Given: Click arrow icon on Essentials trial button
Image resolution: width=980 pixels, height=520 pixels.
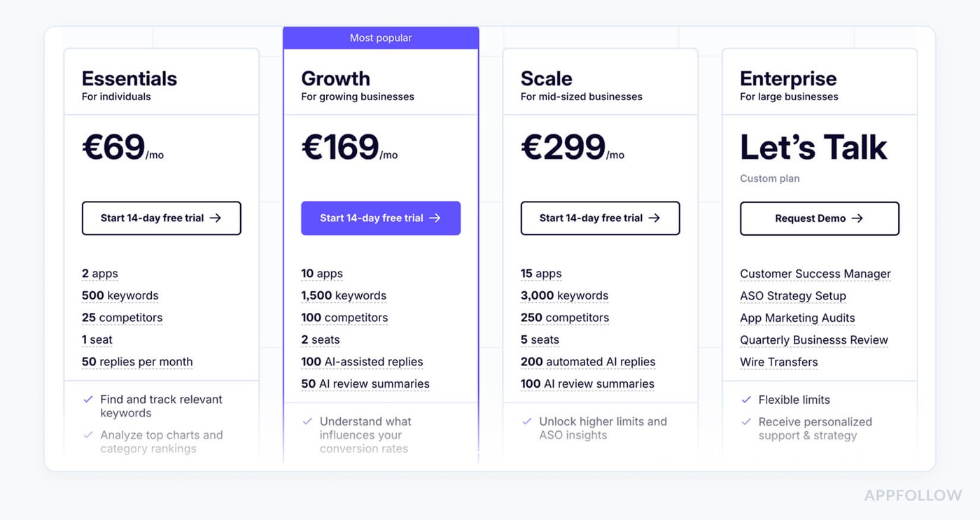Looking at the screenshot, I should tap(216, 218).
